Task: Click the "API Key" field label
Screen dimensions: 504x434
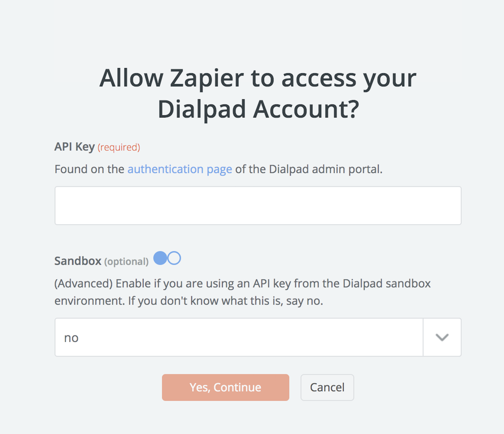Action: pyautogui.click(x=74, y=147)
